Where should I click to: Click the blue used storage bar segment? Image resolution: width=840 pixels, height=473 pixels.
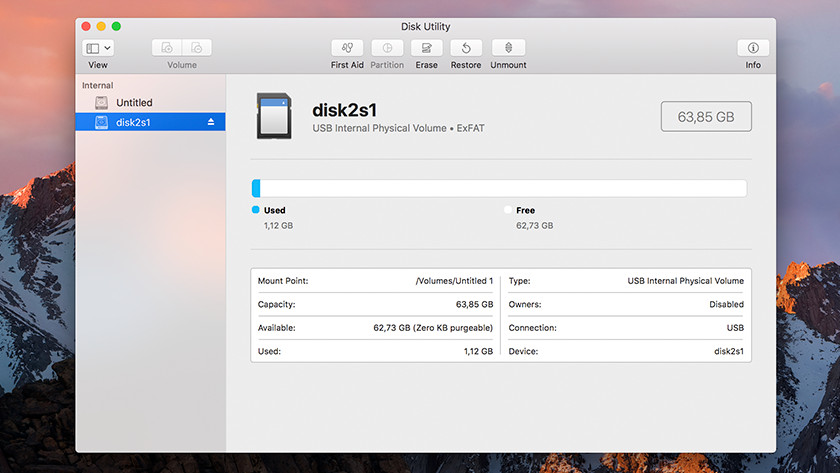click(256, 188)
